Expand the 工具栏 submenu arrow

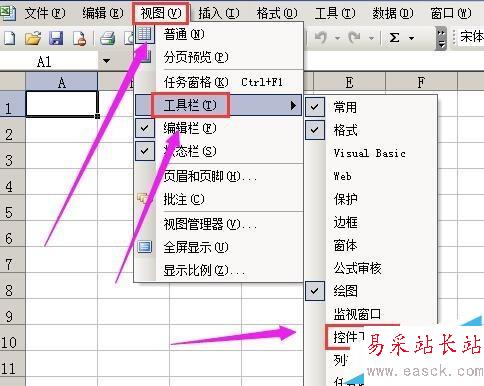pyautogui.click(x=293, y=106)
